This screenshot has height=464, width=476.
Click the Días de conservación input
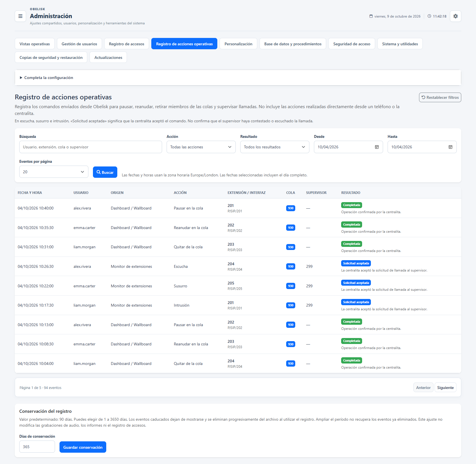37,447
